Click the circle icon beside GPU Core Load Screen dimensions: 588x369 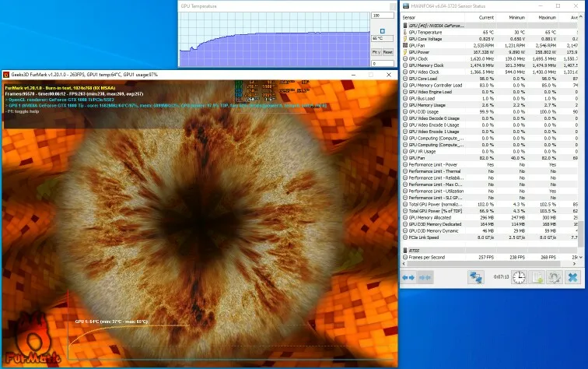[x=405, y=79]
